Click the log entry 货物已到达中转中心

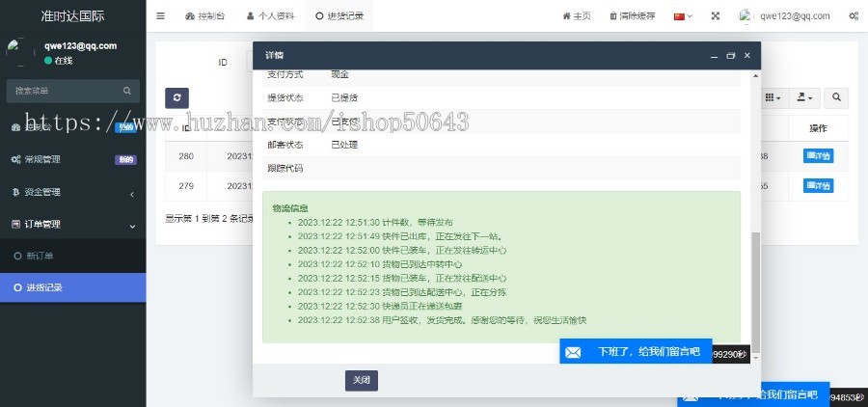[x=380, y=264]
